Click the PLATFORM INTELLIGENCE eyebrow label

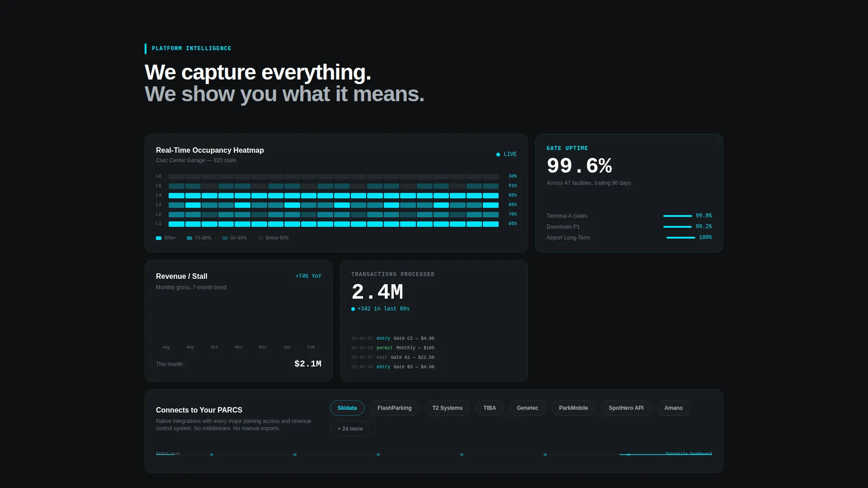point(191,48)
